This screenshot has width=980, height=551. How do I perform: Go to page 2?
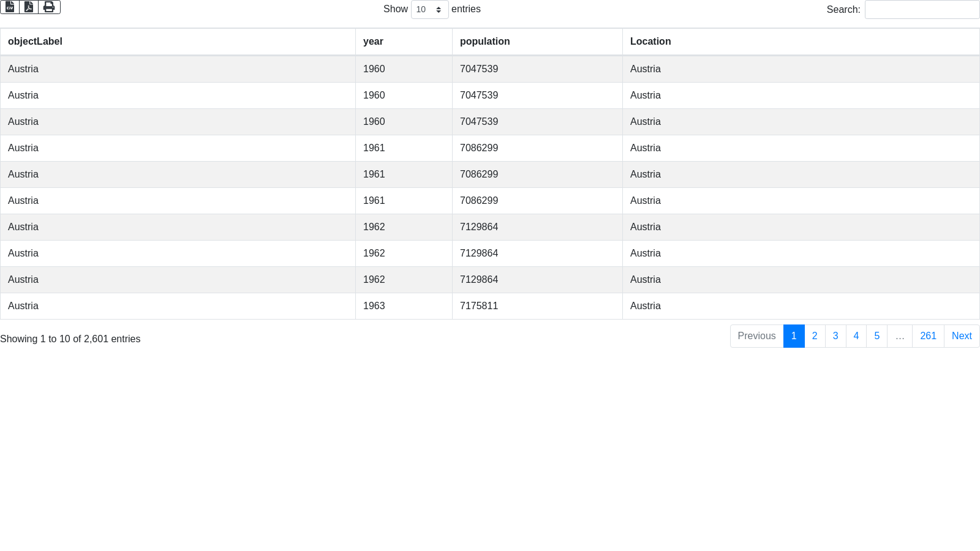pyautogui.click(x=815, y=336)
